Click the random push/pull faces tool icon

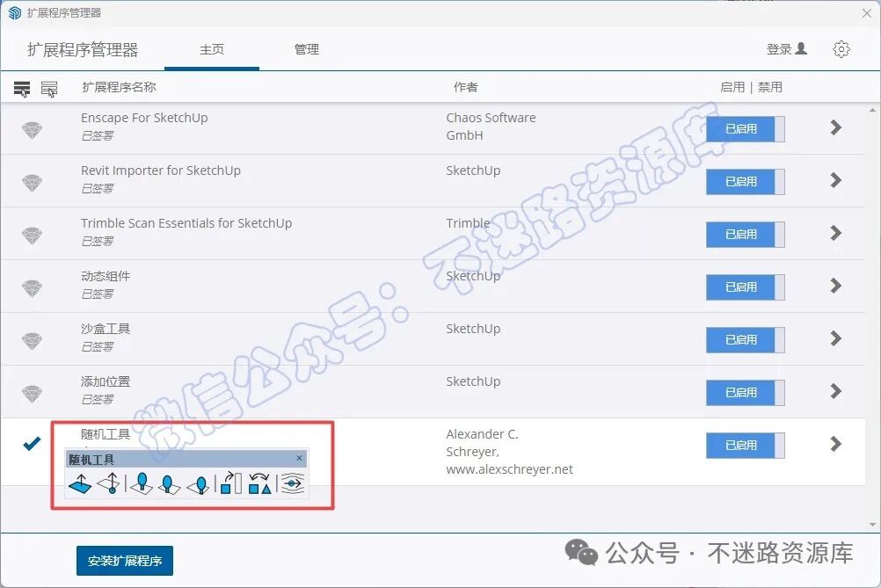[x=80, y=483]
